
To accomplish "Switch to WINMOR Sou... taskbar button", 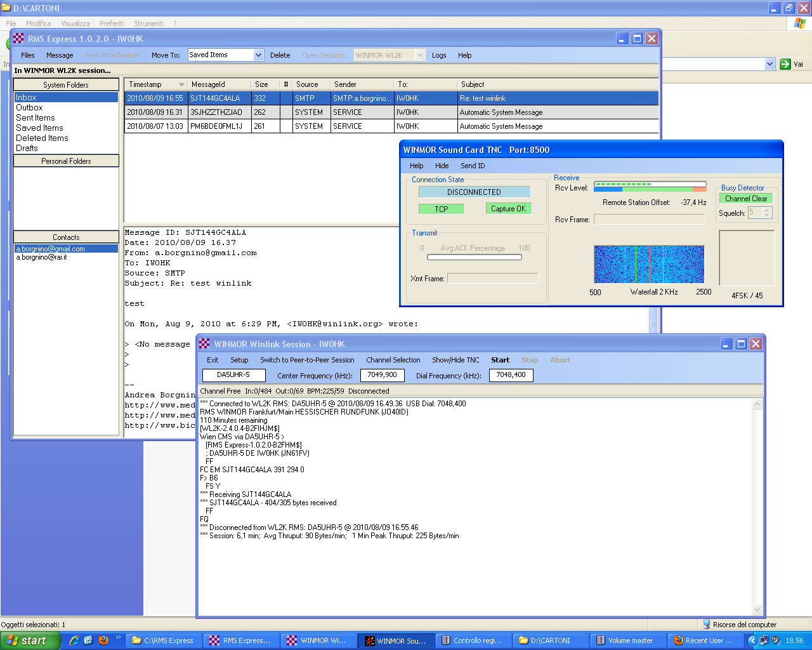I will 397,640.
